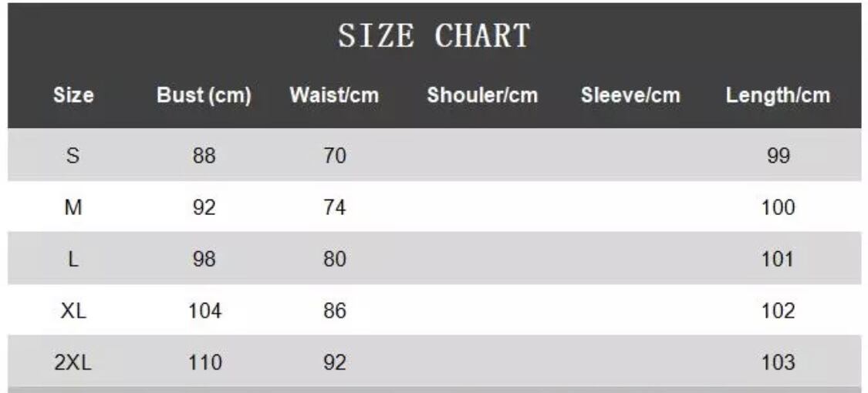Select length value 103 for 2XL
868x393 pixels.
pyautogui.click(x=778, y=362)
